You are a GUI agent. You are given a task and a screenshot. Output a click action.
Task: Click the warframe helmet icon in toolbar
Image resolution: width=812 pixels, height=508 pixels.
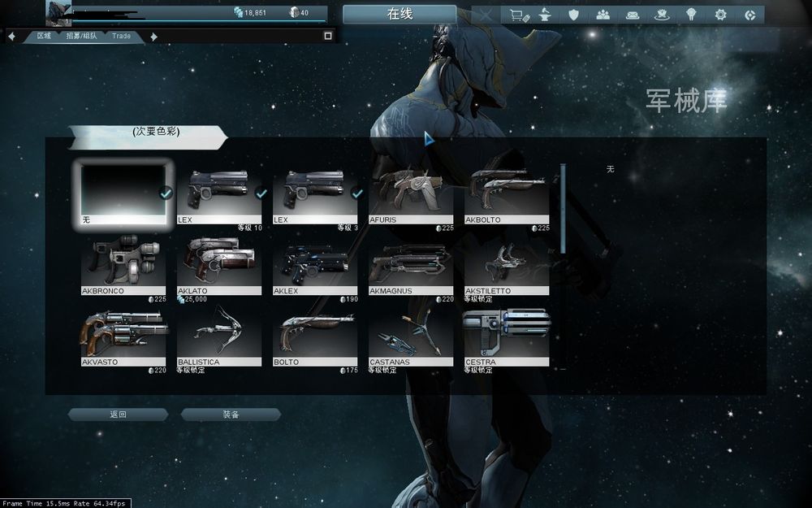[x=691, y=15]
